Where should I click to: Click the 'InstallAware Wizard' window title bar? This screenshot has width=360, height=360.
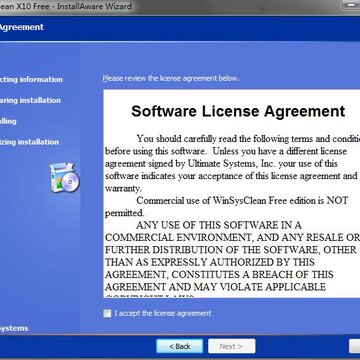[x=180, y=6]
